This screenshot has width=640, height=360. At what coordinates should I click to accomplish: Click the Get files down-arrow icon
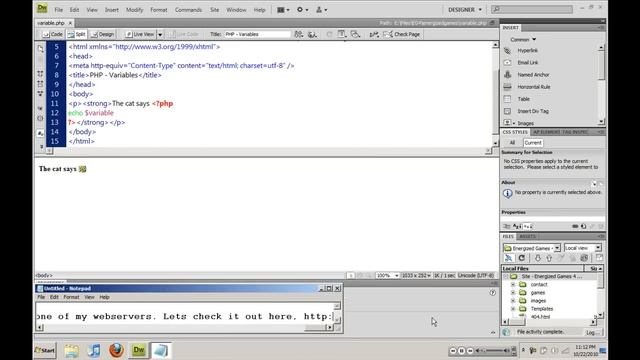[538, 258]
